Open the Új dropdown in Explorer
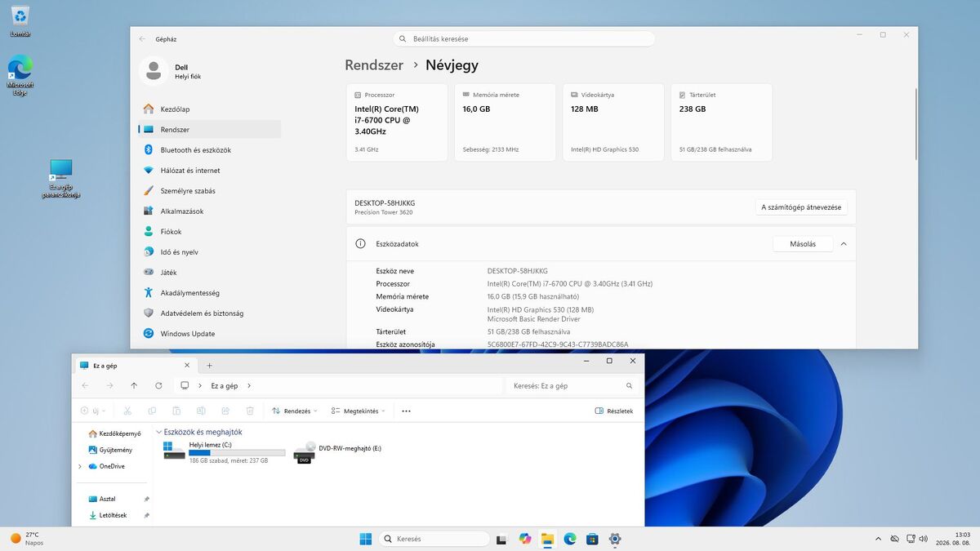The image size is (980, 551). pos(94,411)
